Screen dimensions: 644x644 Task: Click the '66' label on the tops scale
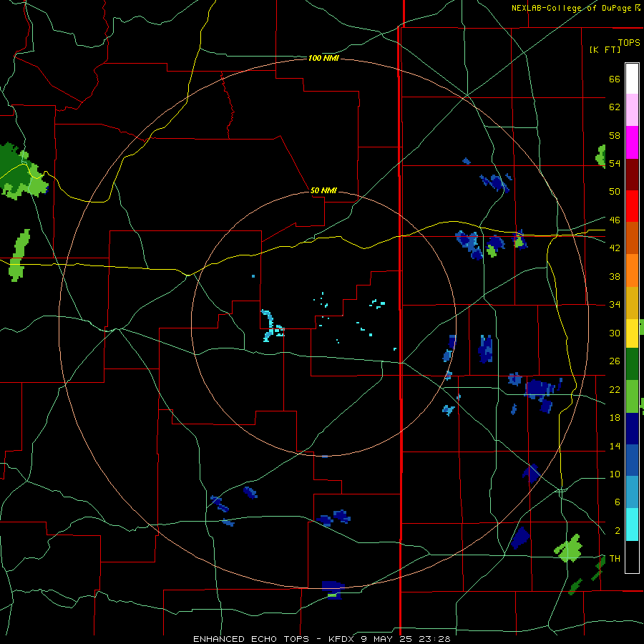tap(615, 79)
